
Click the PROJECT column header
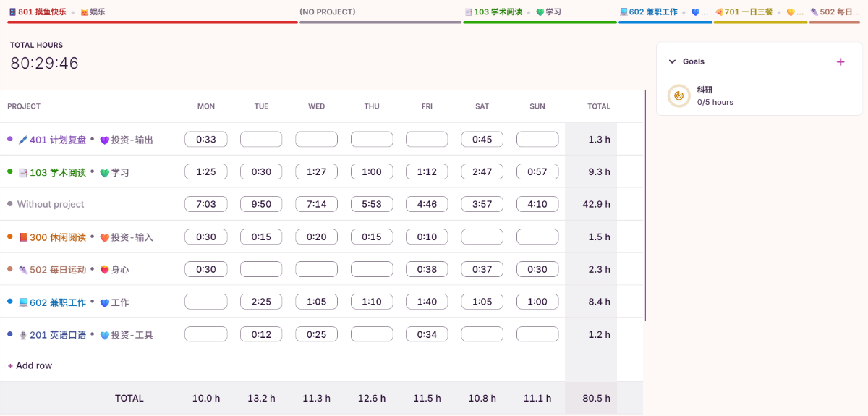[x=24, y=106]
